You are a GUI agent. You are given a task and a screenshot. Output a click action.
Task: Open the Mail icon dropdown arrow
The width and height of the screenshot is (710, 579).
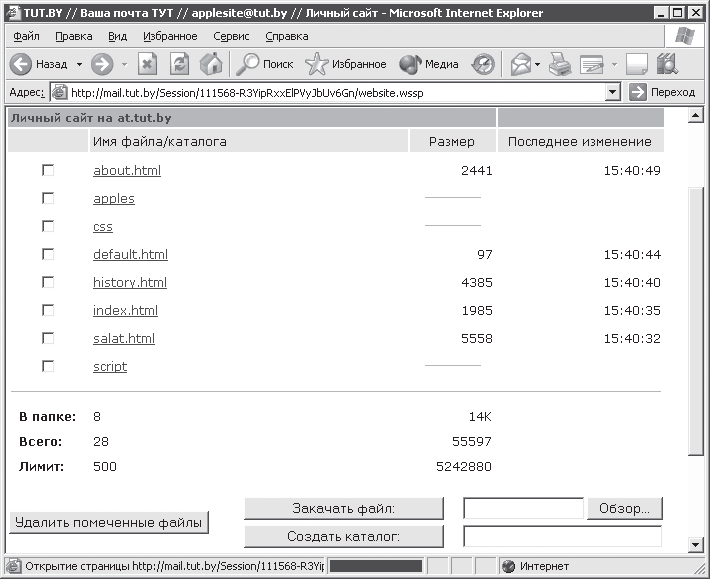pyautogui.click(x=537, y=64)
